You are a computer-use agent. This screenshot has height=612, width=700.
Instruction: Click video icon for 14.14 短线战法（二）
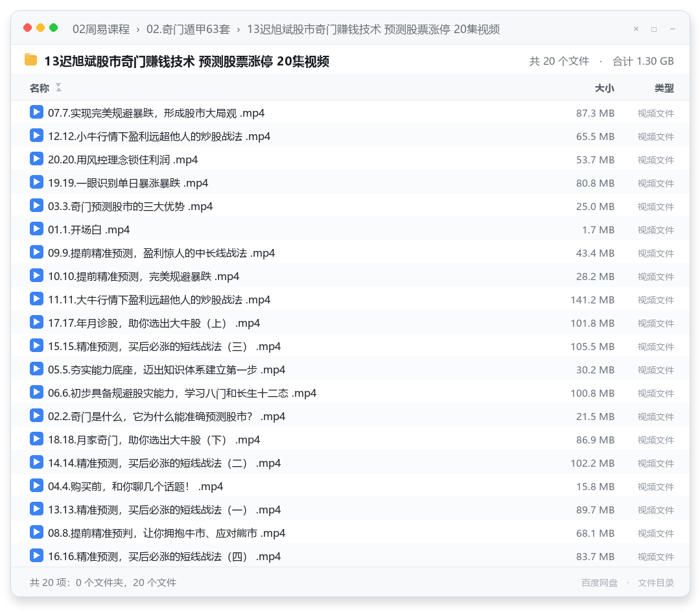tap(36, 462)
